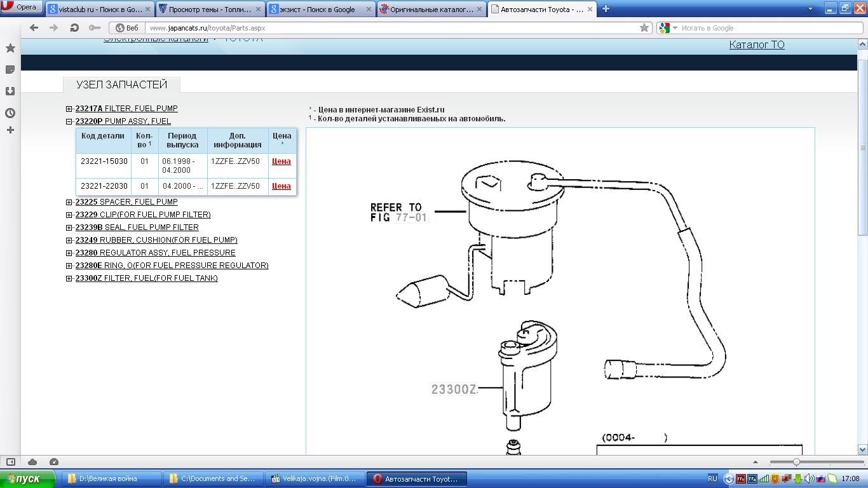Click the browser Back arrow

tap(34, 28)
